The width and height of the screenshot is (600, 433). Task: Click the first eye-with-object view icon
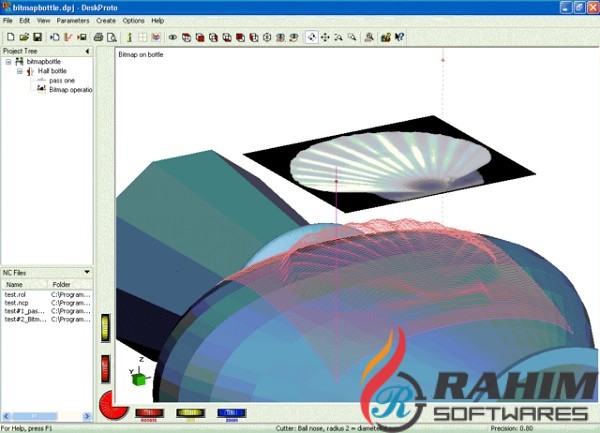pos(280,37)
